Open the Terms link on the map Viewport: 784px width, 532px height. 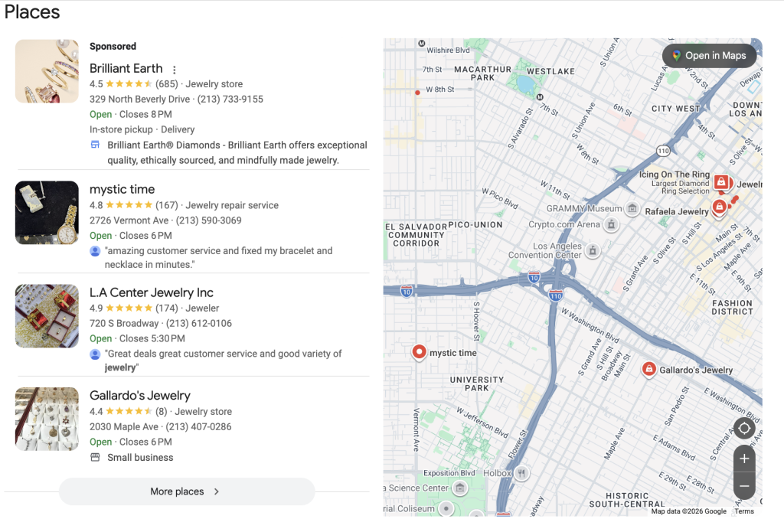click(x=743, y=511)
